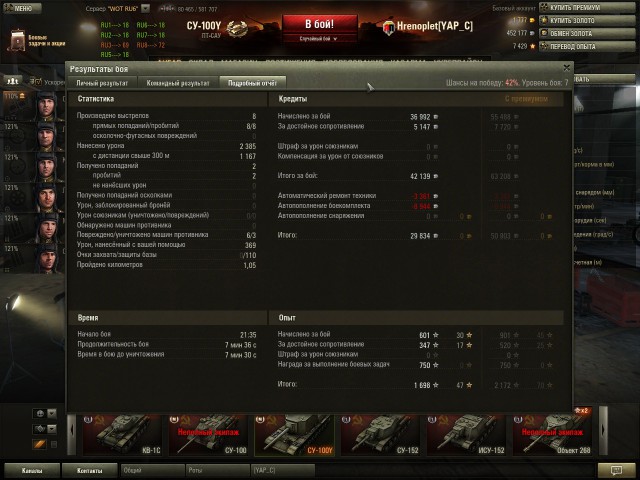This screenshot has width=640, height=480.
Task: Click the МЕНЮ button
Action: [22, 8]
